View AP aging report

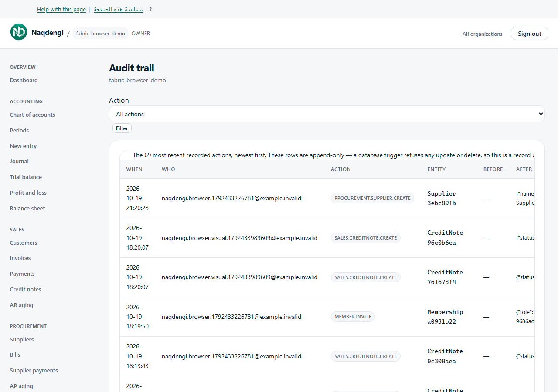tap(22, 386)
